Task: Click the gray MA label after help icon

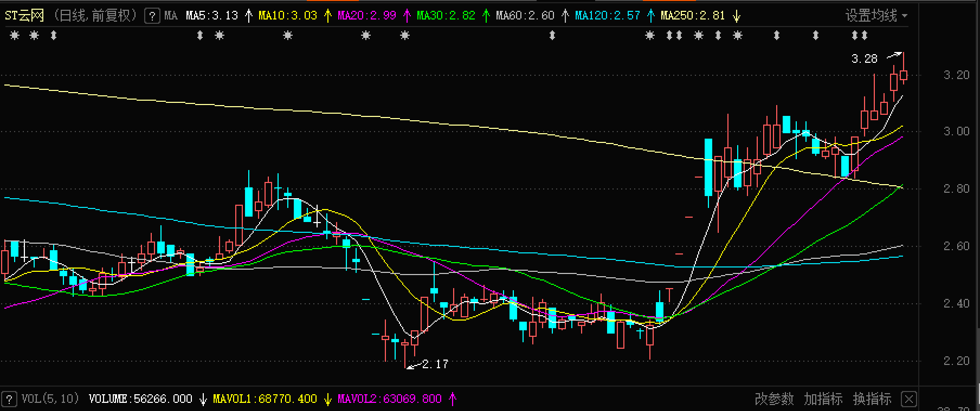Action: pyautogui.click(x=171, y=16)
